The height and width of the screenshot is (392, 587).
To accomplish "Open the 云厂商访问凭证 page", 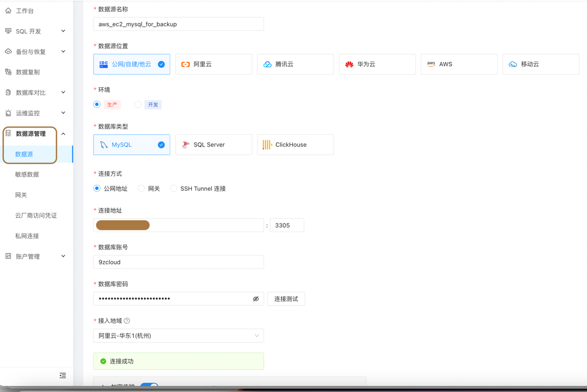I will 36,215.
